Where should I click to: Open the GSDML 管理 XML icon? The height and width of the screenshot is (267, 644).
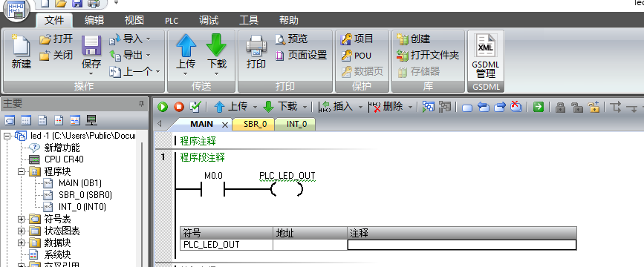[x=486, y=45]
